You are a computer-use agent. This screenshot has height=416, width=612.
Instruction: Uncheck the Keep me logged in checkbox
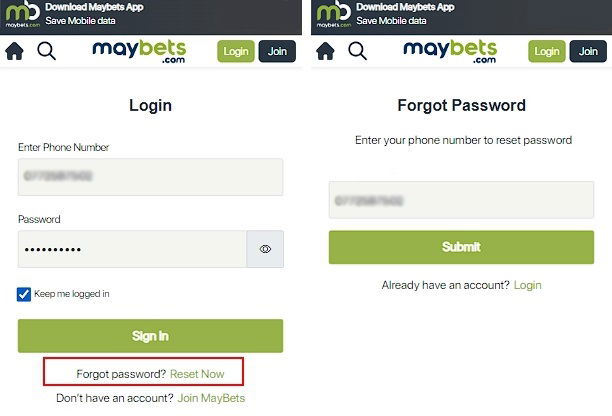[x=25, y=294]
